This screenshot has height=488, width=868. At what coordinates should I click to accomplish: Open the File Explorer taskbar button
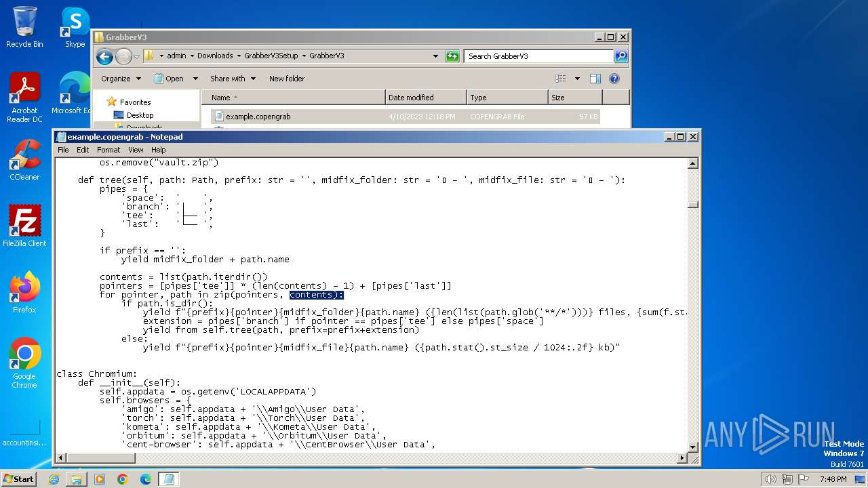[x=77, y=479]
